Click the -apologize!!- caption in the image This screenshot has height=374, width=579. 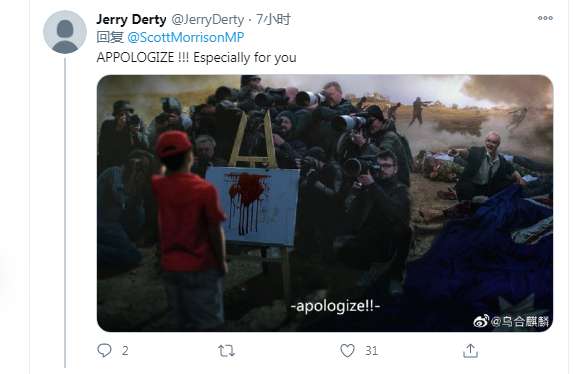tap(335, 306)
